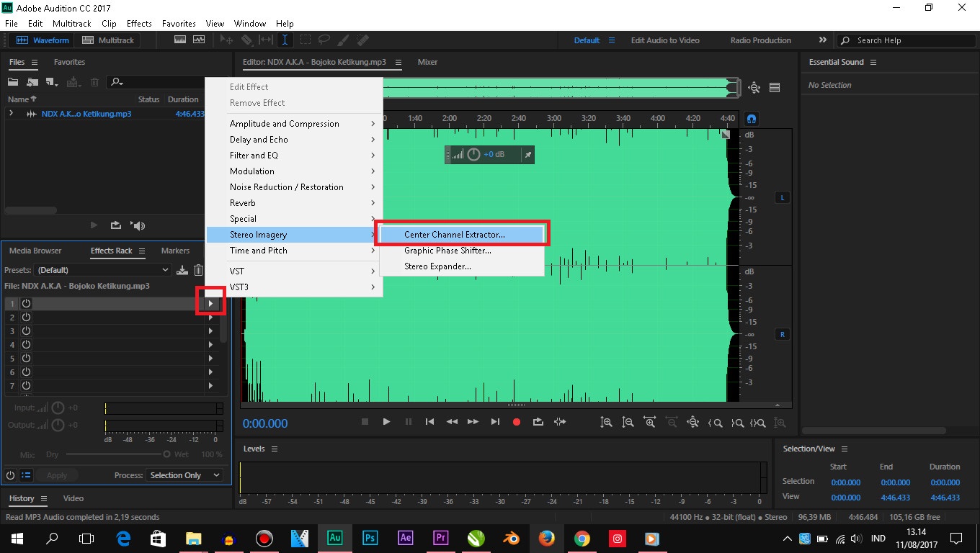
Task: Select the Time Selection tool
Action: 285,40
